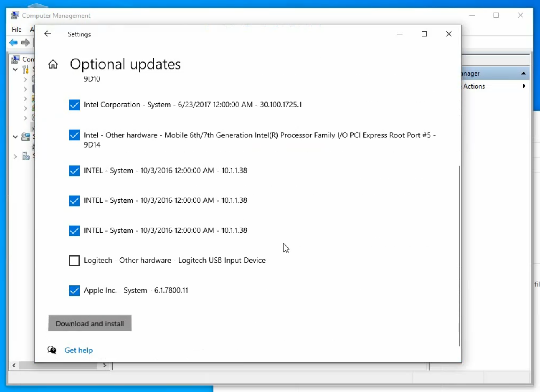Click the forward navigation arrow in Computer Management
The width and height of the screenshot is (540, 392).
[25, 42]
